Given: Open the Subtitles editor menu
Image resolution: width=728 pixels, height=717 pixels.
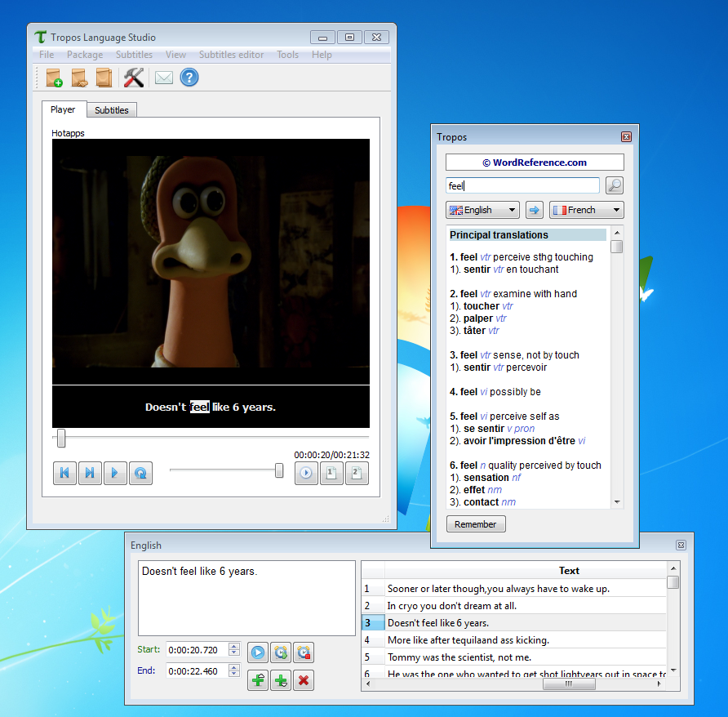Looking at the screenshot, I should click(231, 55).
